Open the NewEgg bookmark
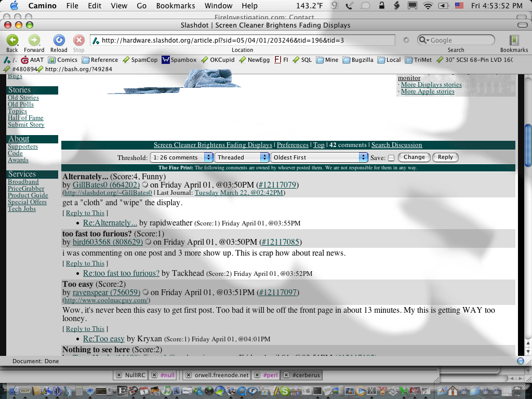The image size is (532, 399). coord(255,60)
